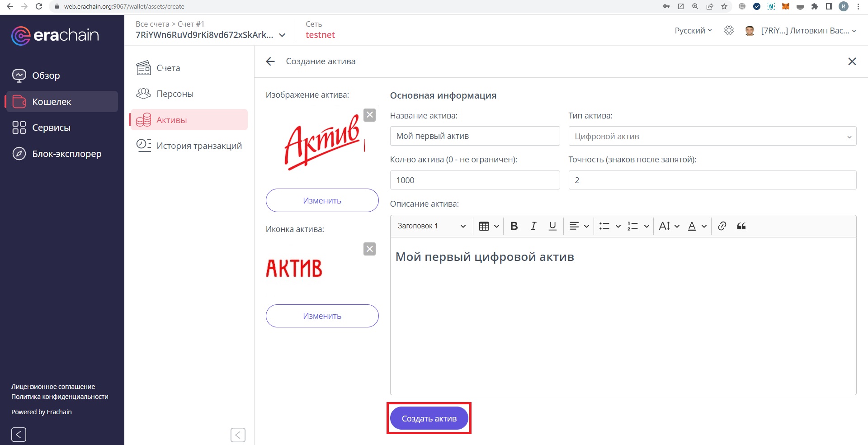The image size is (868, 445).
Task: Open the Блок-эксплорер section
Action: [66, 154]
